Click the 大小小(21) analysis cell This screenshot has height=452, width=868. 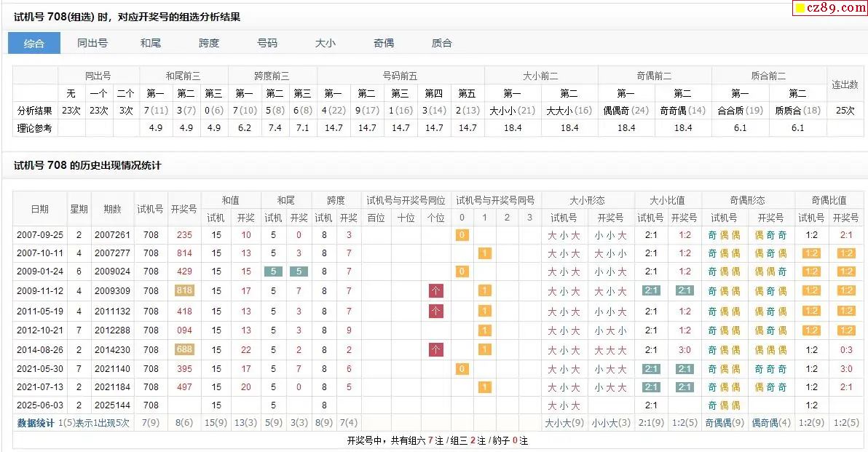point(512,110)
